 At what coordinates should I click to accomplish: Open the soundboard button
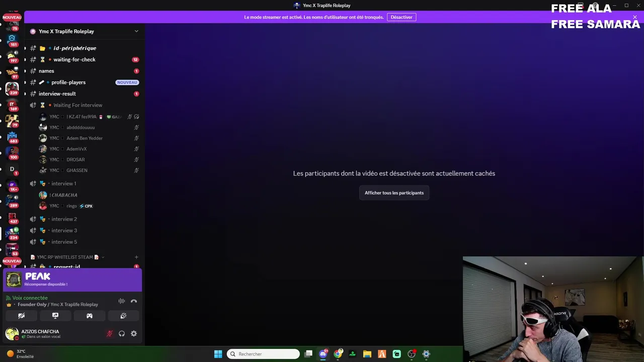click(123, 316)
